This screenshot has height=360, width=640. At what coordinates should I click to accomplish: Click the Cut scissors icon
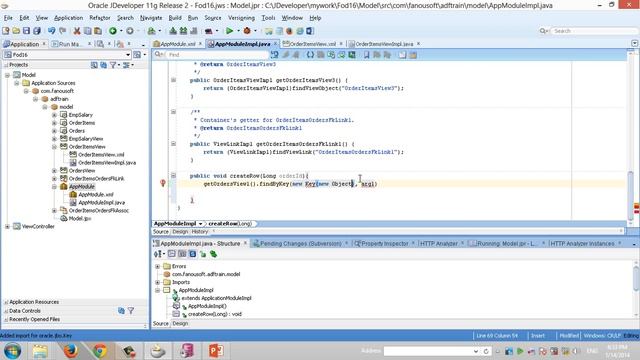pos(77,31)
